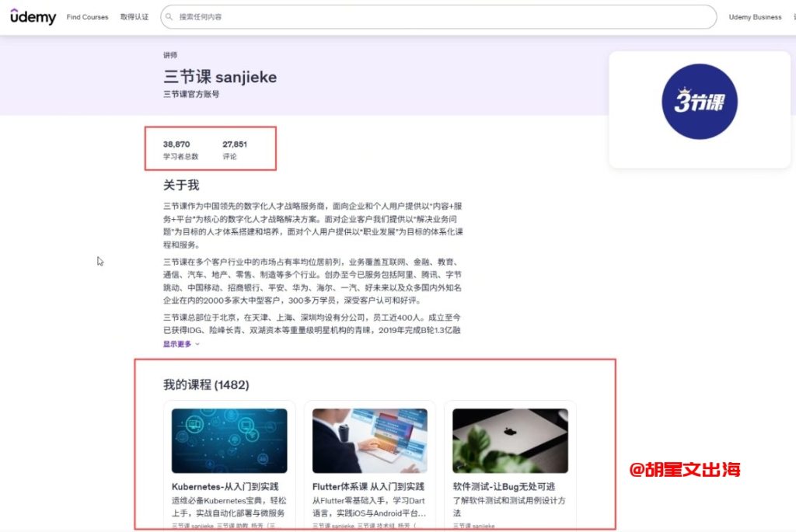Viewport: 796px width, 532px height.
Task: Click the 38,870 learner count
Action: coord(176,144)
